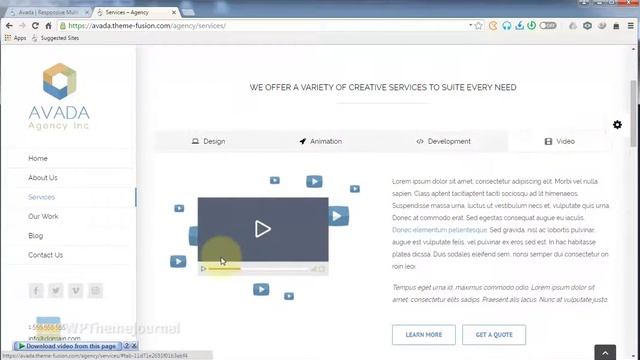
Task: Open the gear settings panel on right edge
Action: [618, 125]
